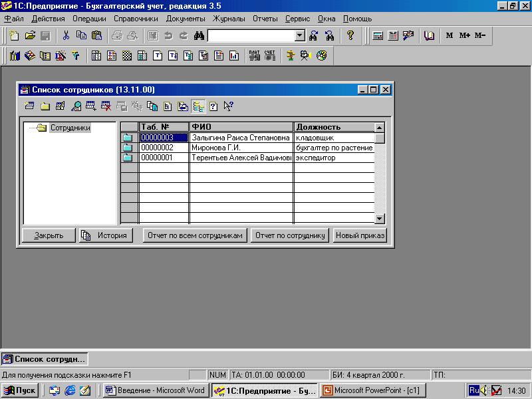Open the Журналы menu
The width and height of the screenshot is (532, 399).
coord(229,19)
